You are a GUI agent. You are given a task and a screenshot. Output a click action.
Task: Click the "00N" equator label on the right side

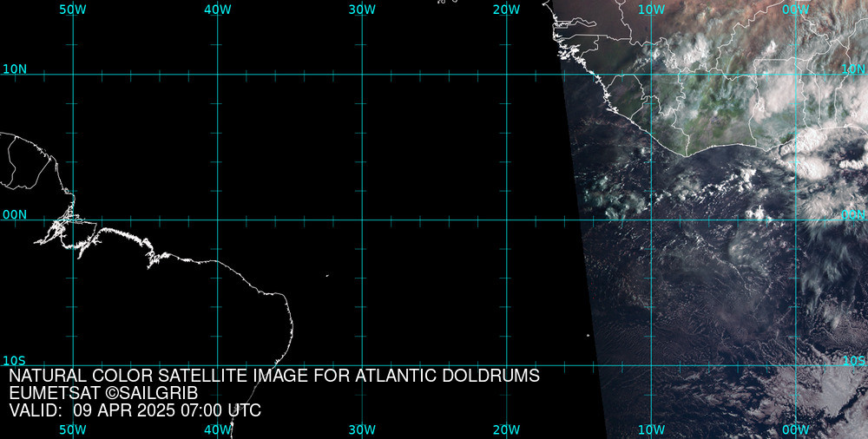point(853,215)
